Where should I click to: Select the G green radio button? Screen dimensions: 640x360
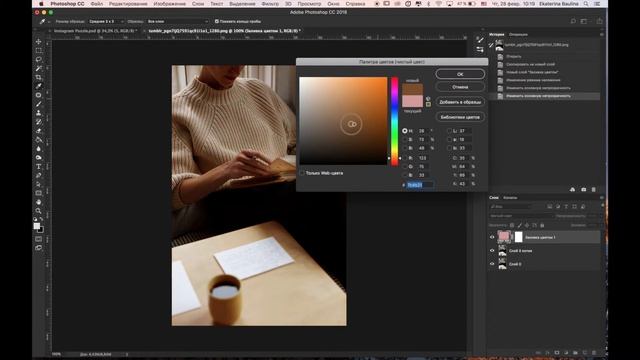(404, 167)
